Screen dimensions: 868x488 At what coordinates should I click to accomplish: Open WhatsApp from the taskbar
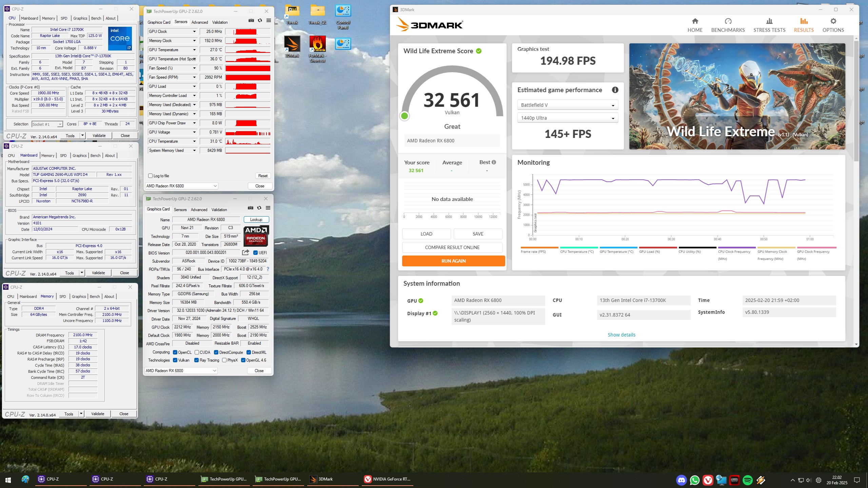click(x=694, y=480)
